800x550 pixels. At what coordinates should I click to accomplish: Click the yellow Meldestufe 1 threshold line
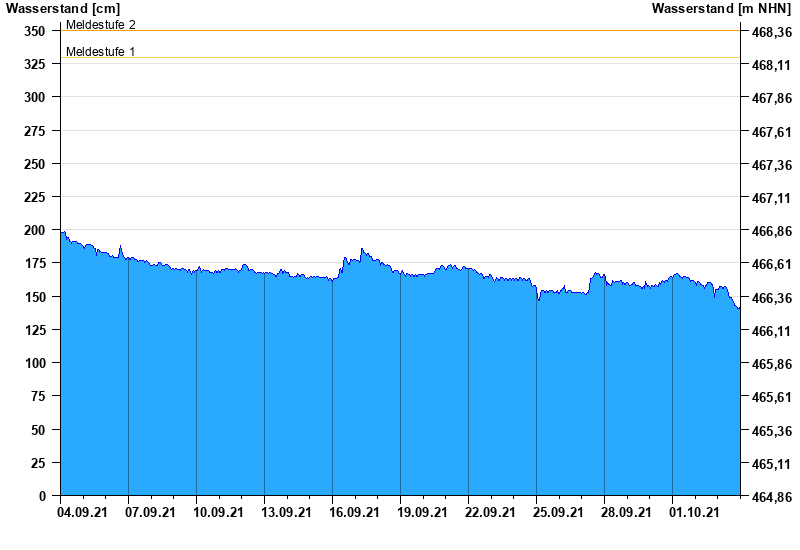[x=401, y=58]
